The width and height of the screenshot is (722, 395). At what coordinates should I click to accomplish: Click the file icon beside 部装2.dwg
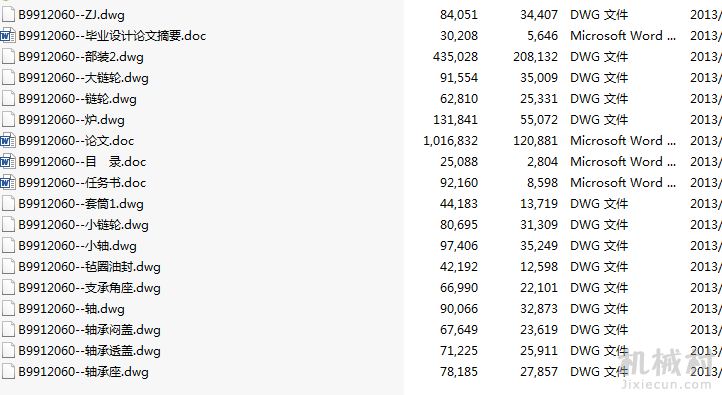[8, 57]
